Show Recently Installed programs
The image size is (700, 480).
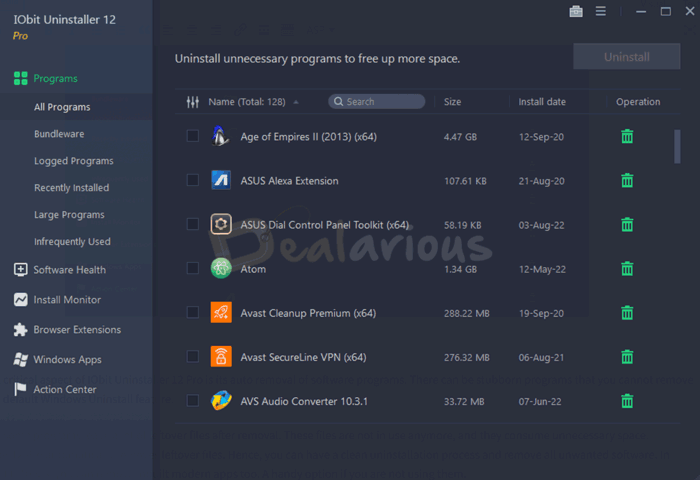coord(71,188)
